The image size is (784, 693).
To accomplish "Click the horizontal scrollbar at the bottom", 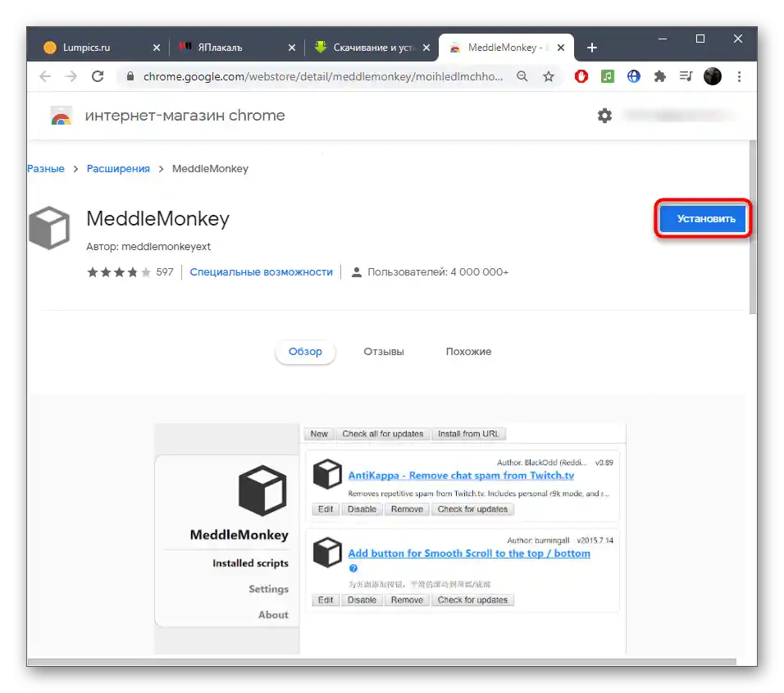I will pos(381,662).
